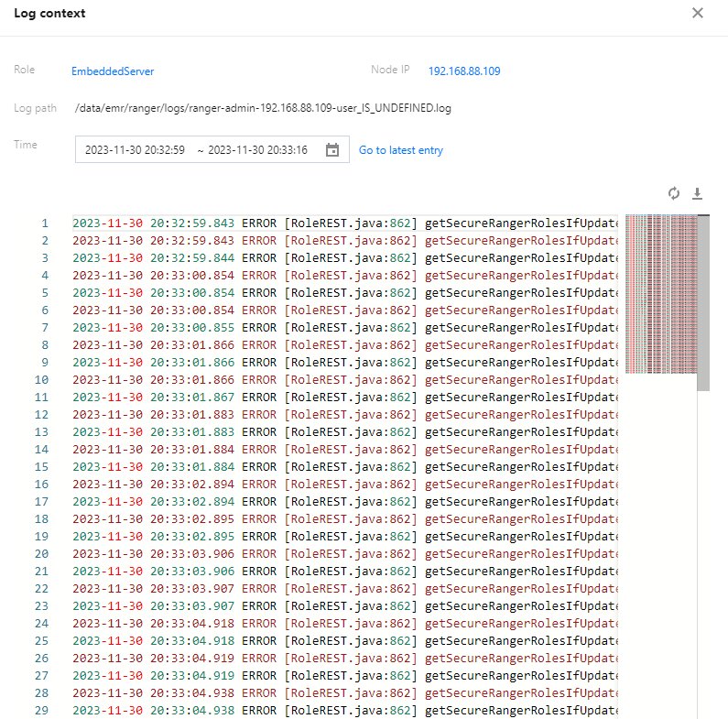Click the refresh logs icon
The image size is (728, 719).
pos(674,193)
